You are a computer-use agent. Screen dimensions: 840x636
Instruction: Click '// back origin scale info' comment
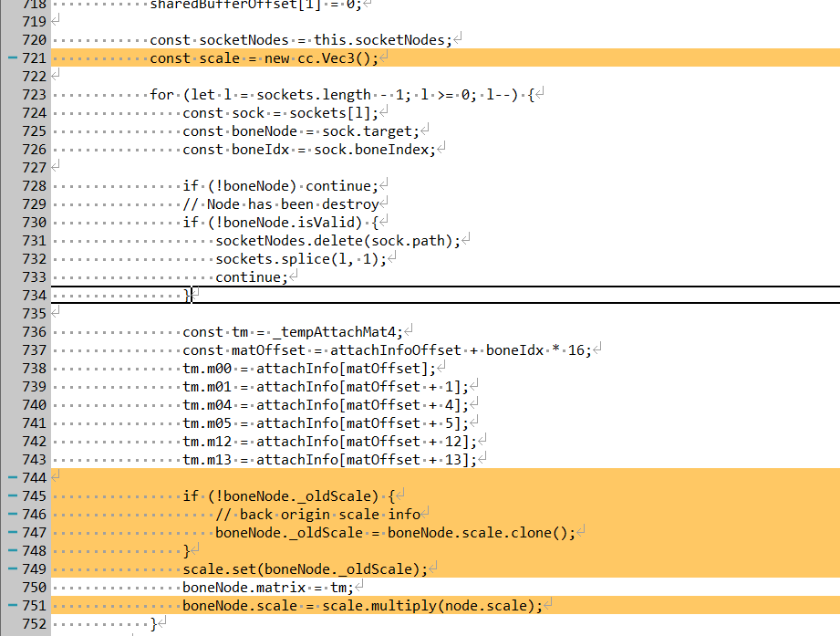point(317,515)
